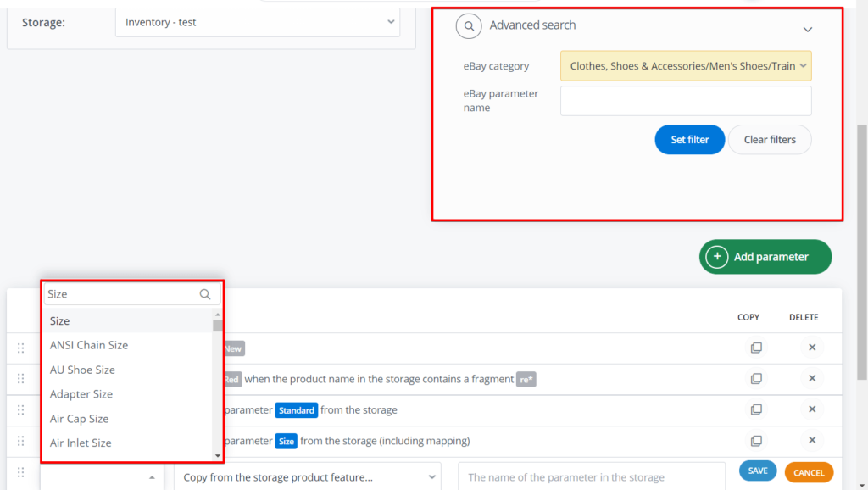Choose Air Cap Size from the list

[128, 419]
